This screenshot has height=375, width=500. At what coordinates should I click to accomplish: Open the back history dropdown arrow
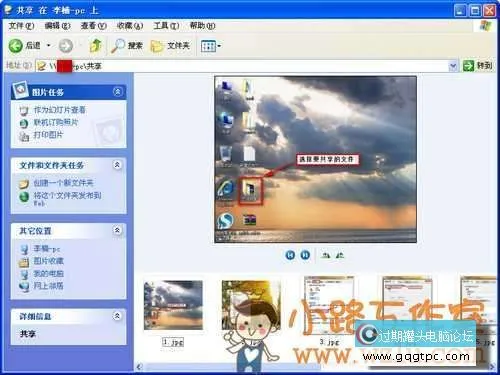tap(49, 45)
